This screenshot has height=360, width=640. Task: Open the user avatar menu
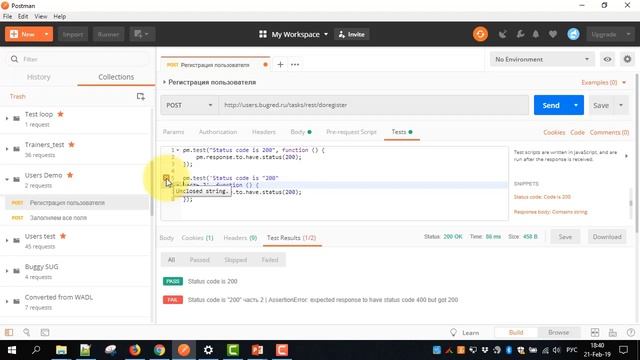click(x=573, y=34)
